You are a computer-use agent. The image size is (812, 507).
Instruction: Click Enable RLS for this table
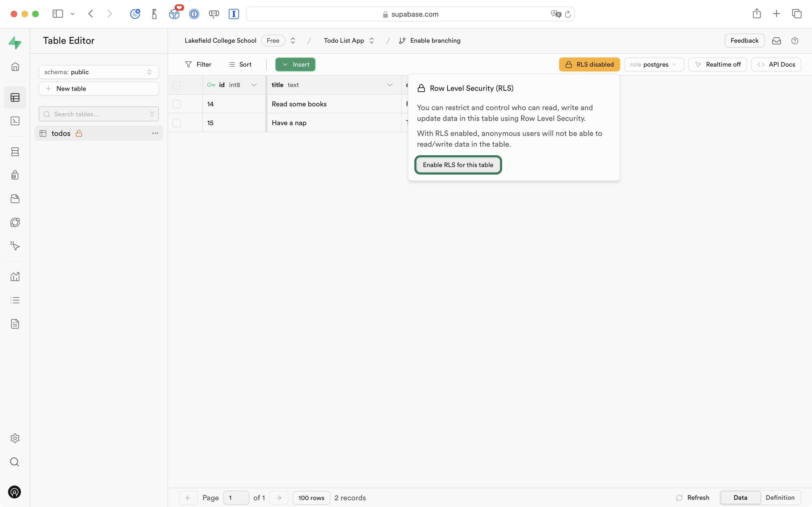(458, 165)
